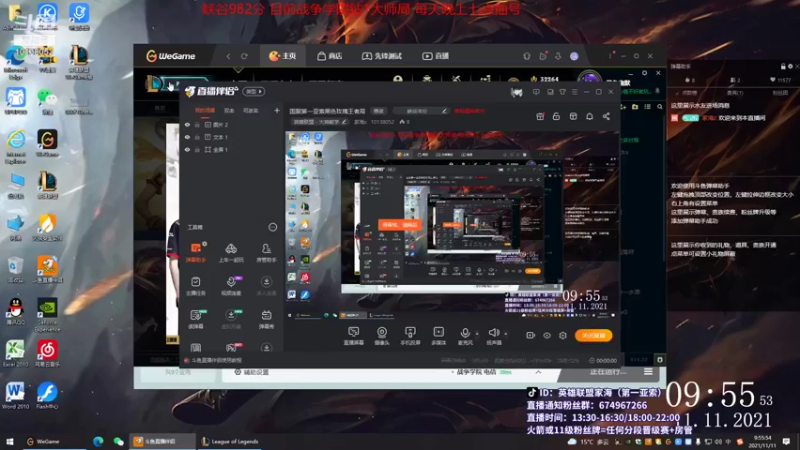This screenshot has width=800, height=450.
Task: Open the store-like icon beside the lock
Action: click(573, 116)
